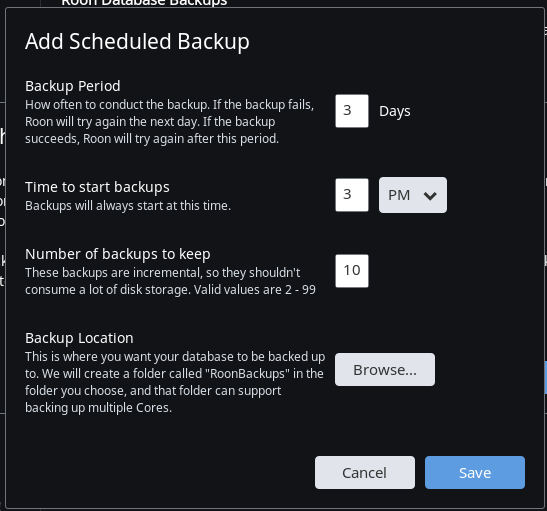Click the Backup Period days input field
The height and width of the screenshot is (511, 547).
pos(352,111)
